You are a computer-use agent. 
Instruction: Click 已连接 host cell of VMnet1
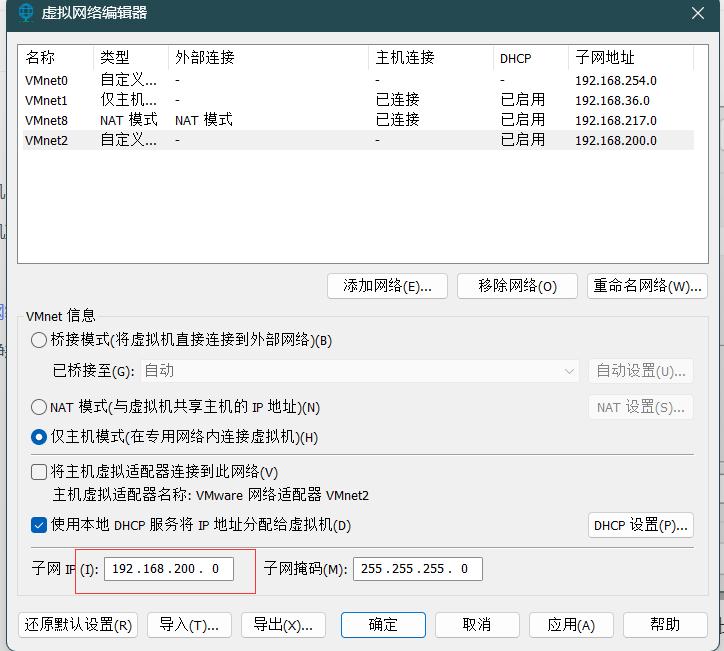click(398, 100)
